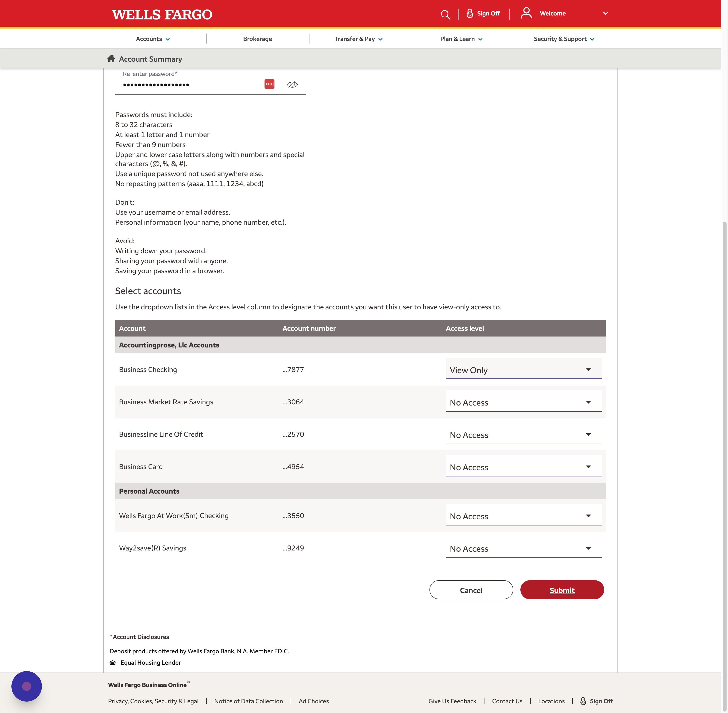Viewport: 728px width, 713px height.
Task: Open the Transfer & Pay menu
Action: coord(358,39)
